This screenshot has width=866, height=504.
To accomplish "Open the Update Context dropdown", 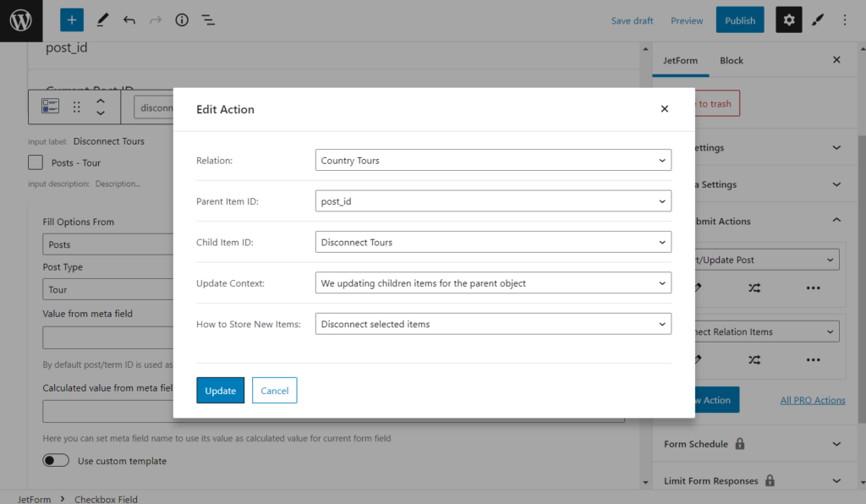I will [x=493, y=282].
